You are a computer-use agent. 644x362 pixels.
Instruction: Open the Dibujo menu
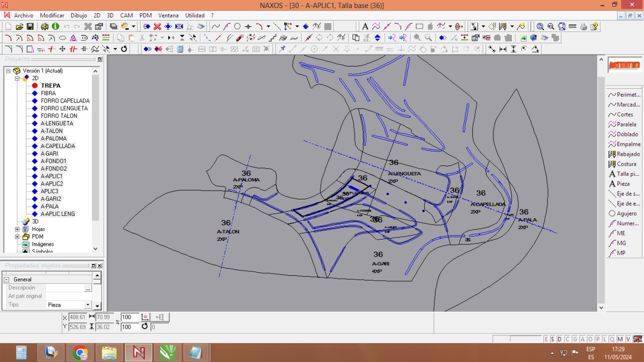click(79, 15)
